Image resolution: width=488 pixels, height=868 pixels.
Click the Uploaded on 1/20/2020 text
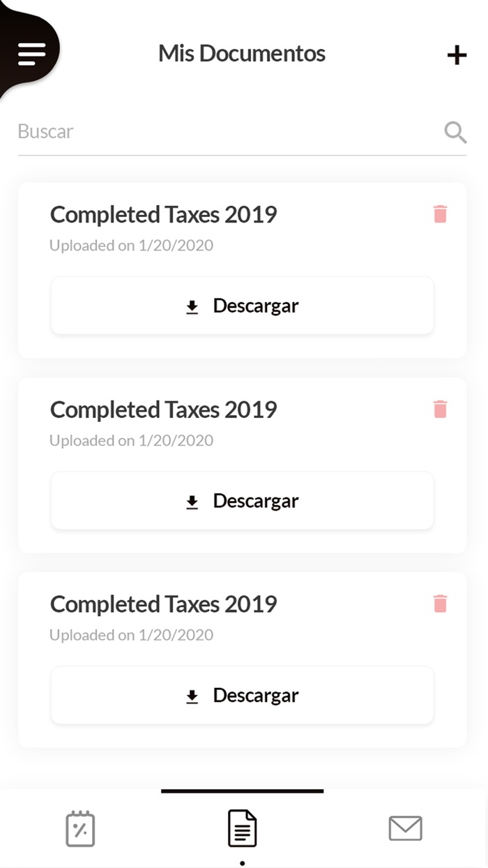(x=131, y=246)
